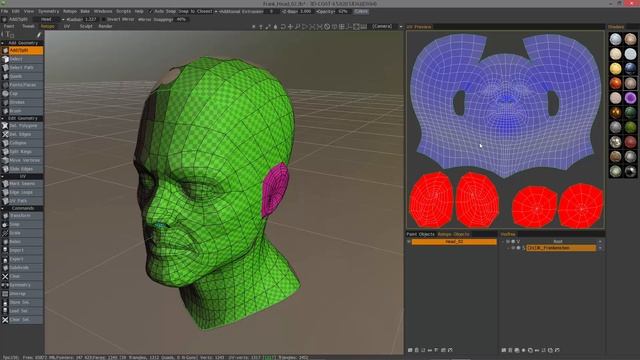640x360 pixels.
Task: Choose the Cap tool
Action: click(22, 93)
